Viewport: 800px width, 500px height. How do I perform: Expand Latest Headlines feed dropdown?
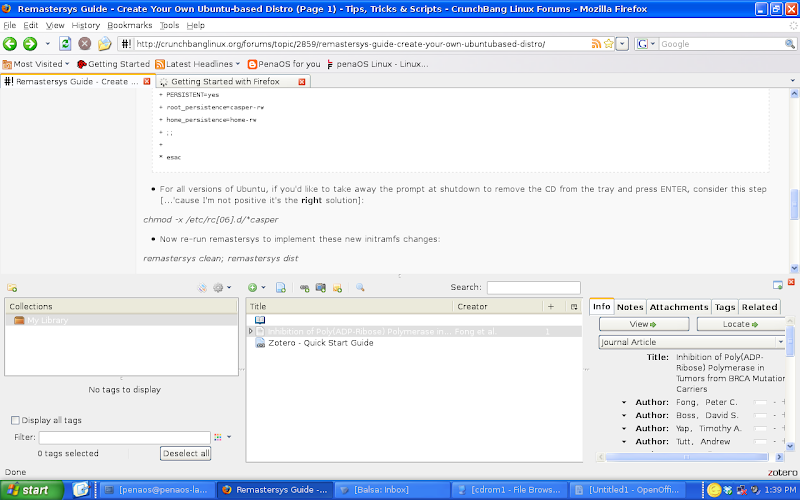[237, 64]
